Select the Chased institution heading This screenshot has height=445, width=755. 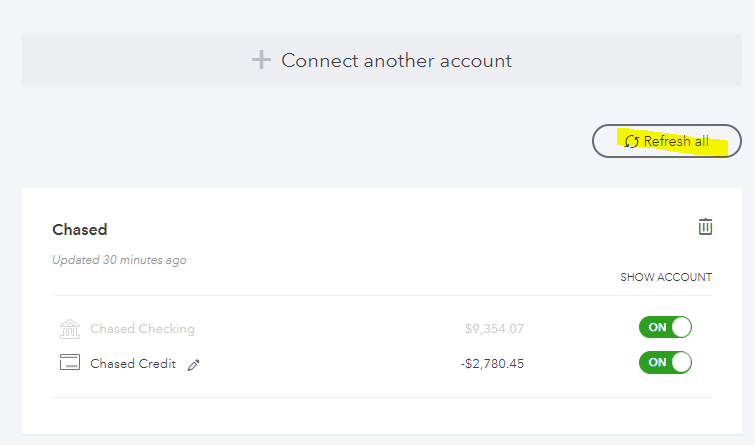click(x=80, y=230)
